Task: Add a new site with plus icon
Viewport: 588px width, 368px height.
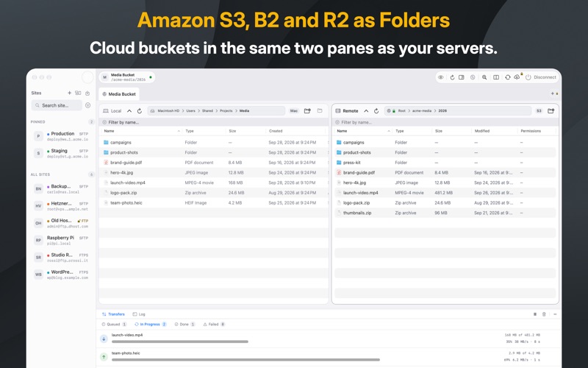Action: coord(69,93)
